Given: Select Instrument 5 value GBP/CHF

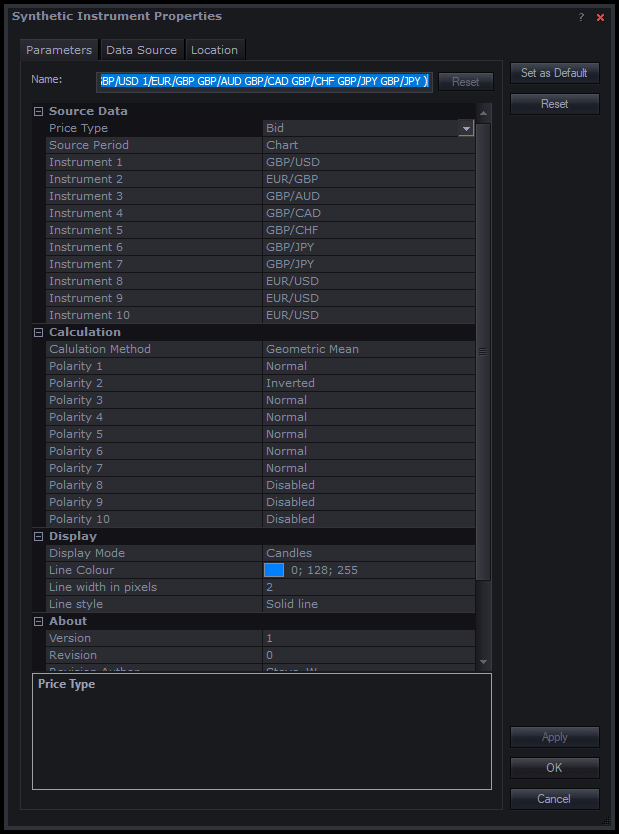Looking at the screenshot, I should click(369, 230).
